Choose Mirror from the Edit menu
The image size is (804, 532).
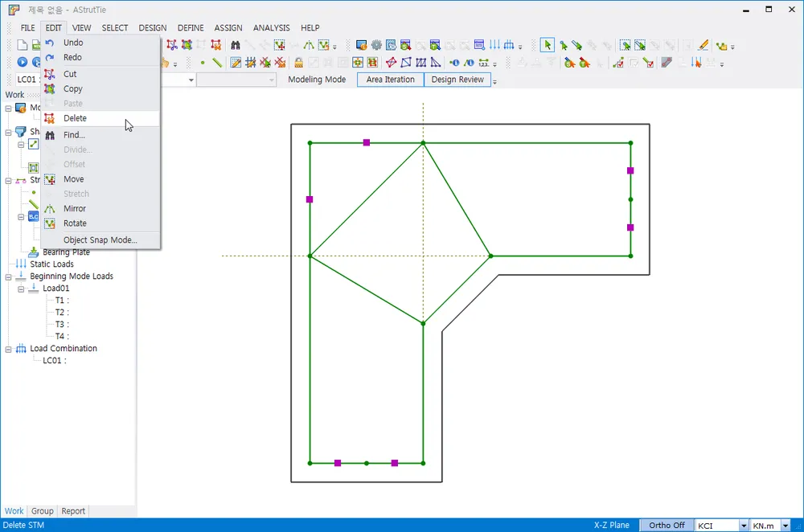point(100,209)
